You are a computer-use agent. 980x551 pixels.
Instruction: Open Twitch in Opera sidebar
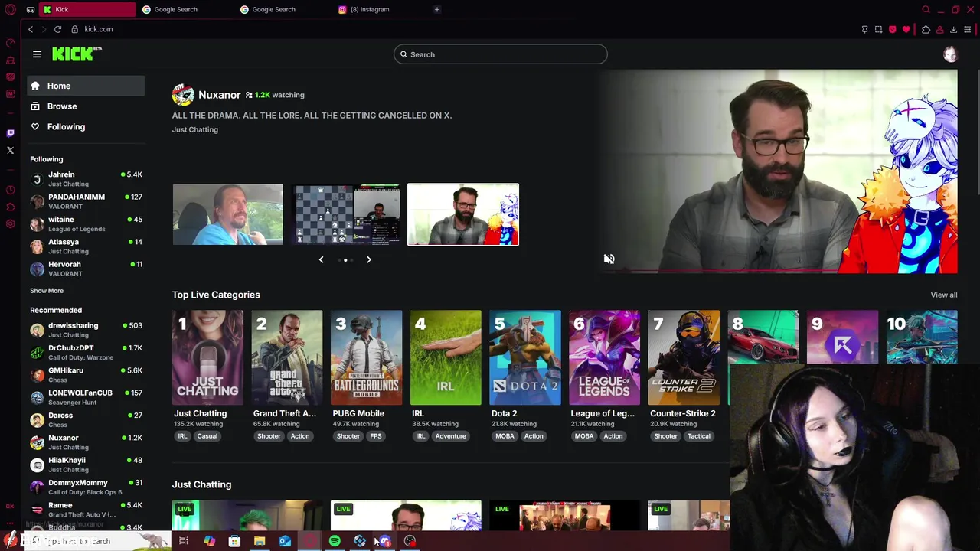10,132
